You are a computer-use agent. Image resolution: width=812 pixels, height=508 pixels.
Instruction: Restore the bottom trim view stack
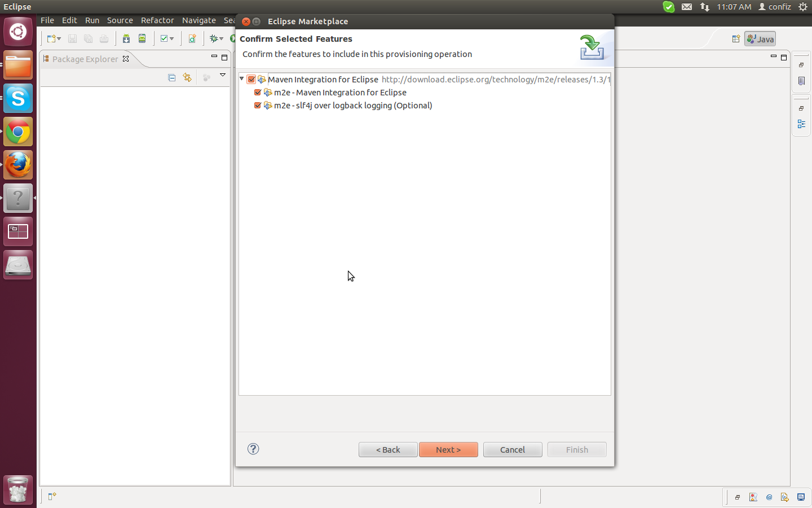pos(738,497)
